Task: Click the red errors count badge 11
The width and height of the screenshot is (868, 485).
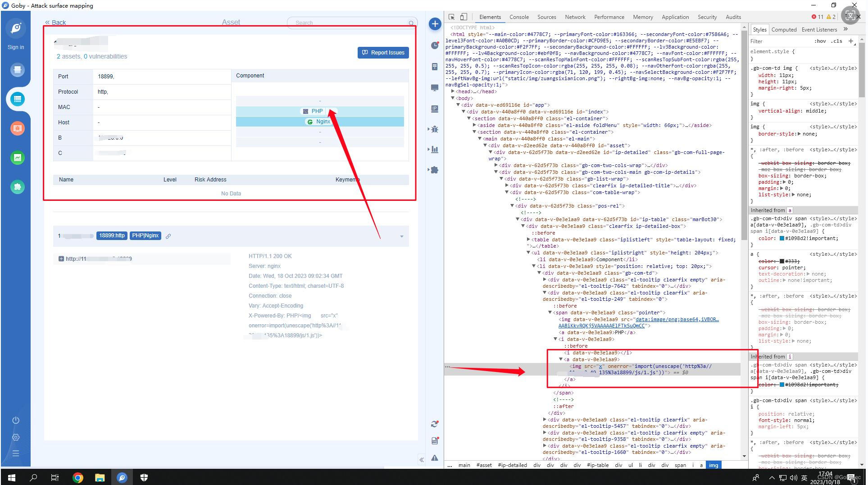Action: pos(817,17)
